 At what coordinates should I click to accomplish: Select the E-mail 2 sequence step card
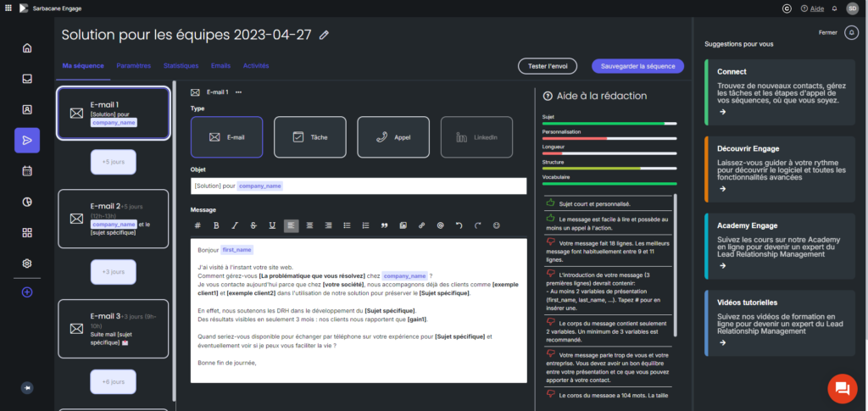click(113, 219)
